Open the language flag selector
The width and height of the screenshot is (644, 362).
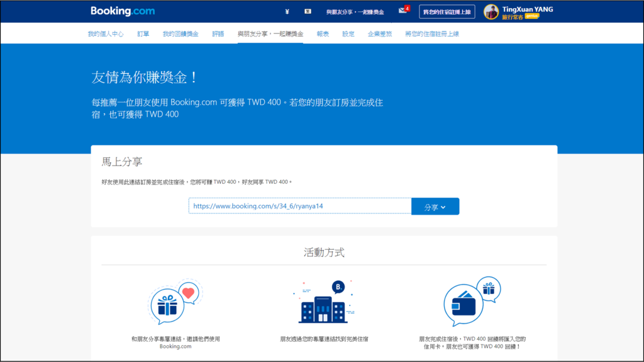tap(308, 11)
